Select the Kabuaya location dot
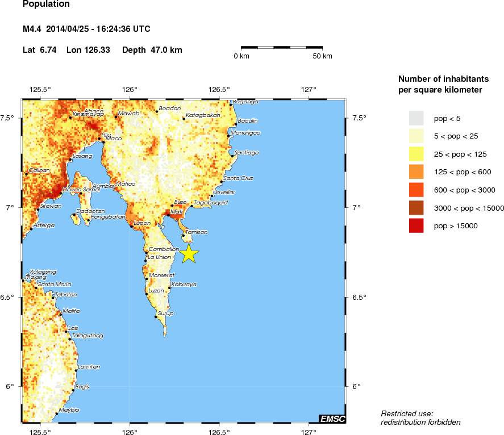The height and width of the screenshot is (435, 504). pyautogui.click(x=169, y=288)
